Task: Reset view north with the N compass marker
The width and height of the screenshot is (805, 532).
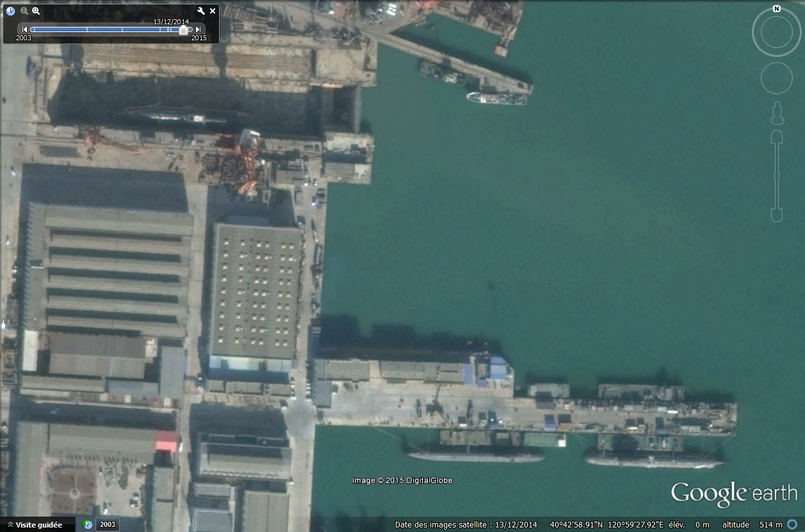Action: click(x=776, y=9)
